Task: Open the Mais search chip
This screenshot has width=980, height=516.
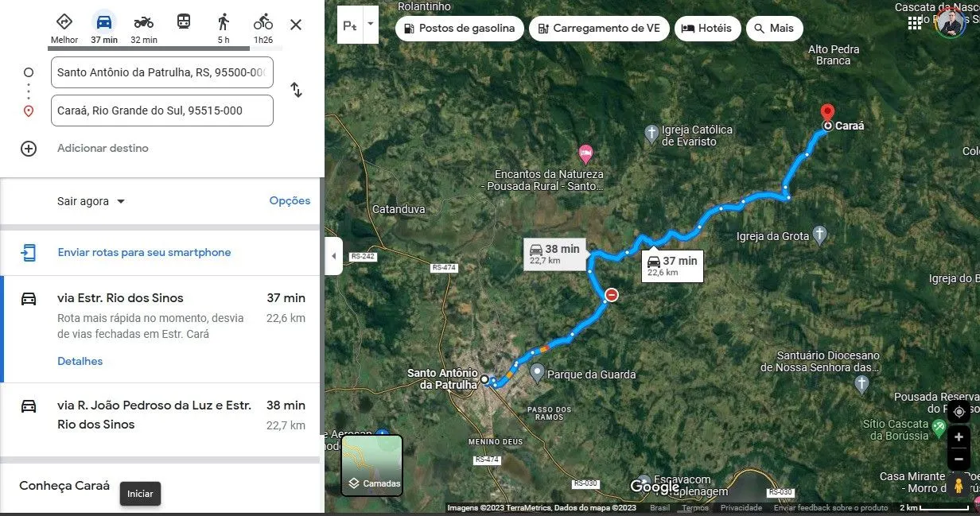Action: click(x=774, y=28)
